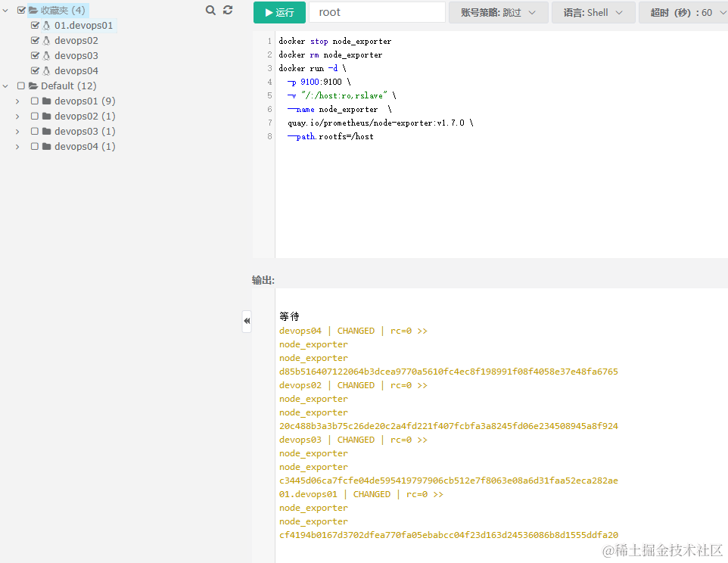
Task: Collapse the output panel with double-arrow
Action: [247, 321]
